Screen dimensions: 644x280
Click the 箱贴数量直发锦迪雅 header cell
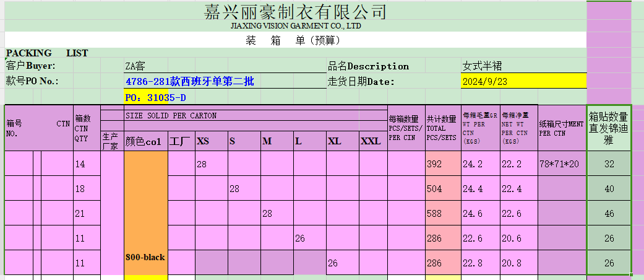click(x=609, y=128)
